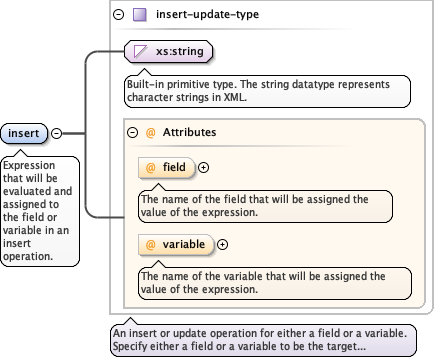The width and height of the screenshot is (435, 360).
Task: Click the 'Expression that will be evaluated' annotation
Action: point(40,211)
